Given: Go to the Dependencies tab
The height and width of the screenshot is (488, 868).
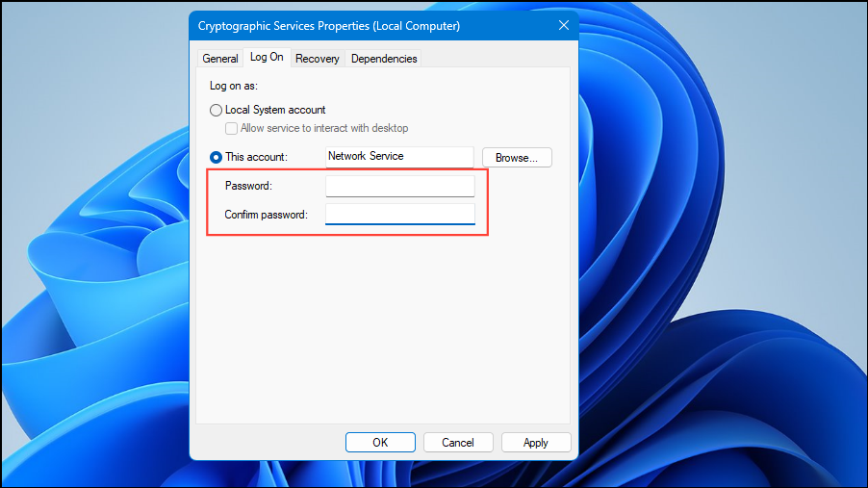Looking at the screenshot, I should 384,59.
